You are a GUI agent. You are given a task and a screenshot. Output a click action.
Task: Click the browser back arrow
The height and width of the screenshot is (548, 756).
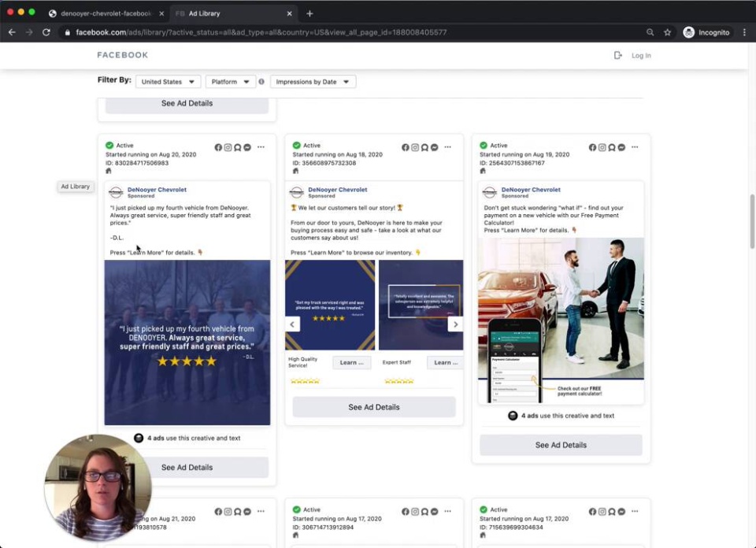12,32
